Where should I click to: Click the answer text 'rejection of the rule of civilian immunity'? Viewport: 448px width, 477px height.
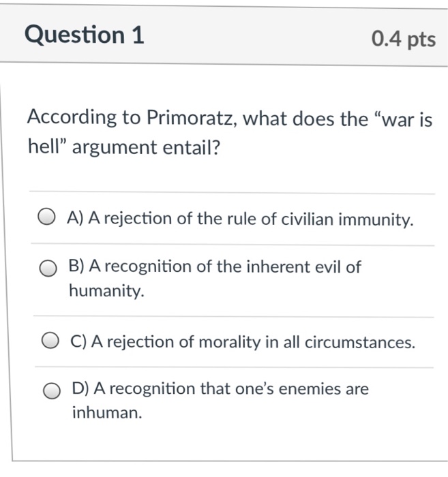coord(258,219)
